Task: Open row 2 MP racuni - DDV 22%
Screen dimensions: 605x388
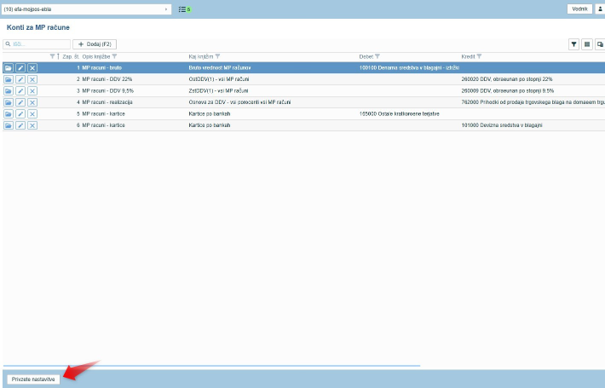Action: [x=8, y=79]
